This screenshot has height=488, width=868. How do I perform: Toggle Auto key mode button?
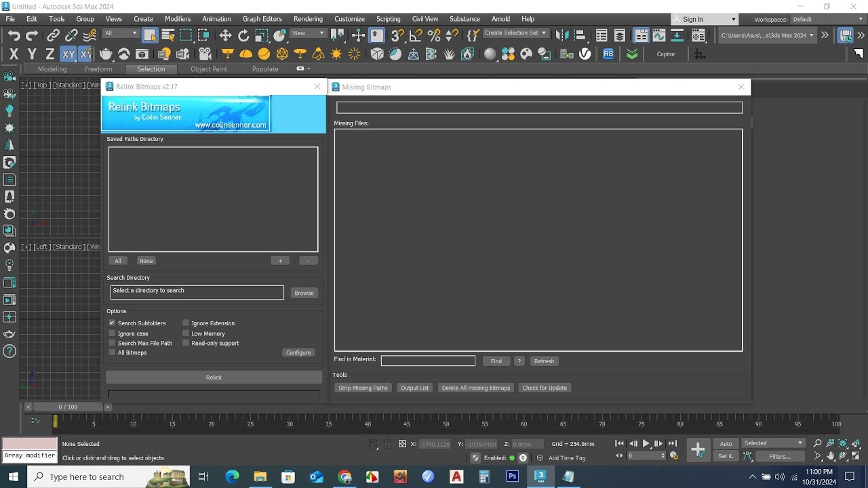point(726,443)
